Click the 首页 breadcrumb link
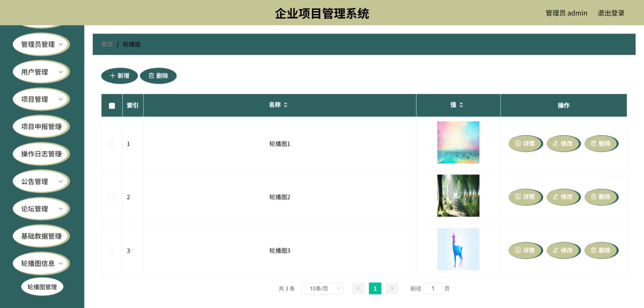The image size is (644, 308). pos(107,45)
